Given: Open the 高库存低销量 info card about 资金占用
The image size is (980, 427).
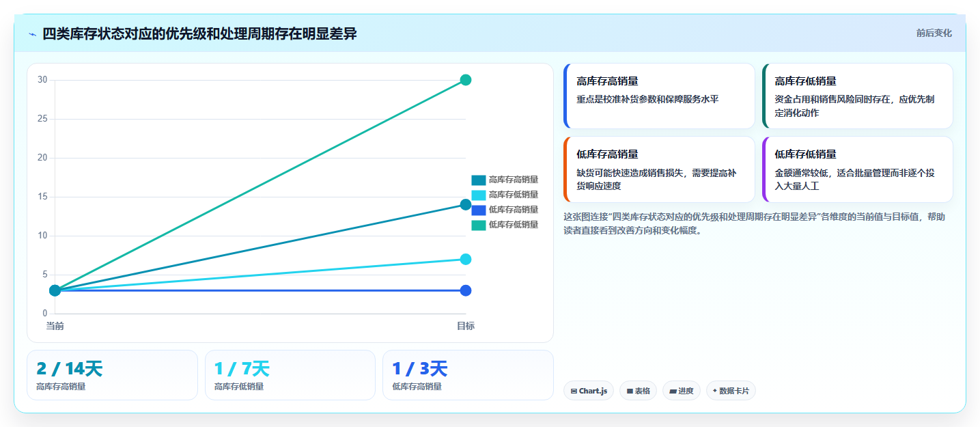Looking at the screenshot, I should coord(857,96).
